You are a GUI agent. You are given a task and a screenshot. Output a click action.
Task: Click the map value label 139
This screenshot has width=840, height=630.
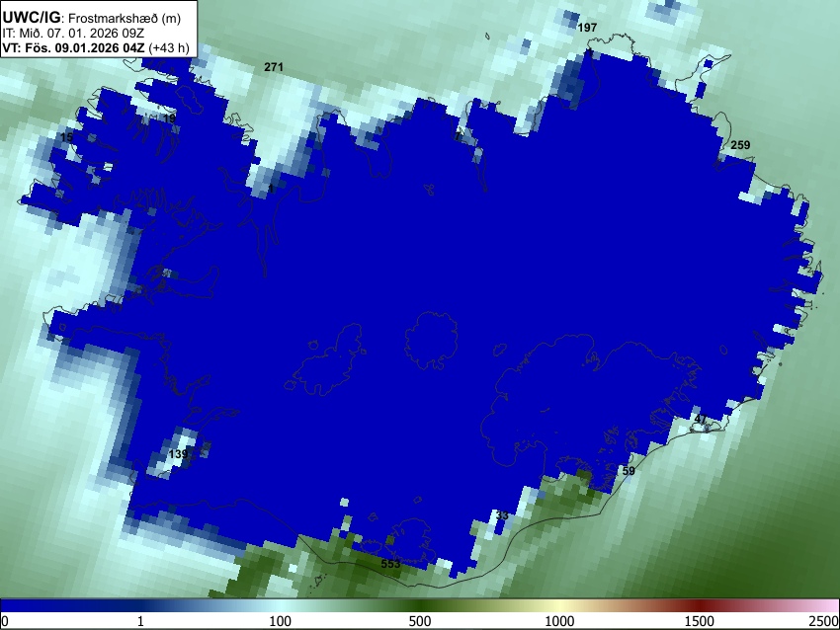[179, 454]
